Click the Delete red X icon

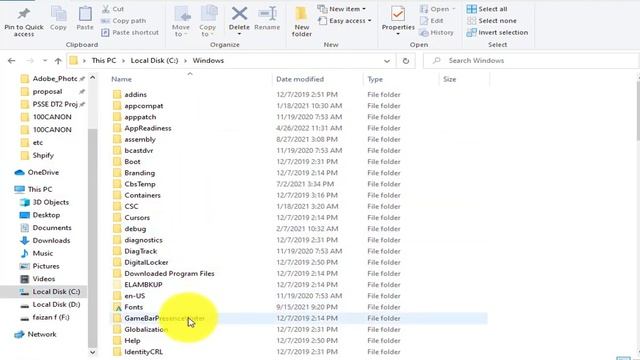pyautogui.click(x=239, y=13)
